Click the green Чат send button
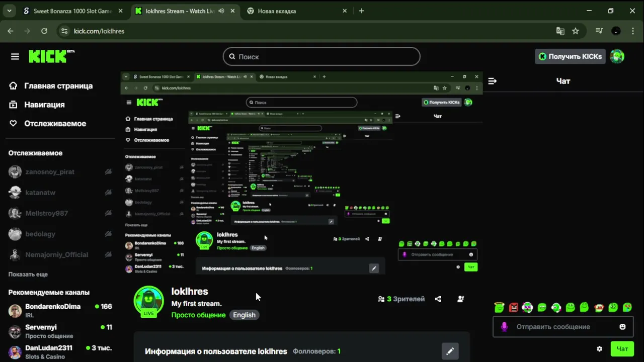 click(622, 349)
